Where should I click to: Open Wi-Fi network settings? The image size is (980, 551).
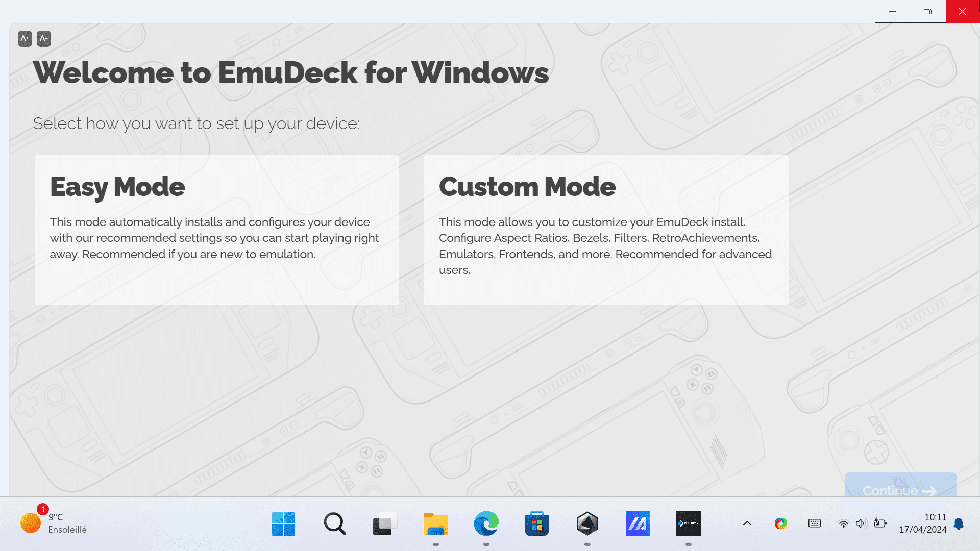tap(844, 523)
